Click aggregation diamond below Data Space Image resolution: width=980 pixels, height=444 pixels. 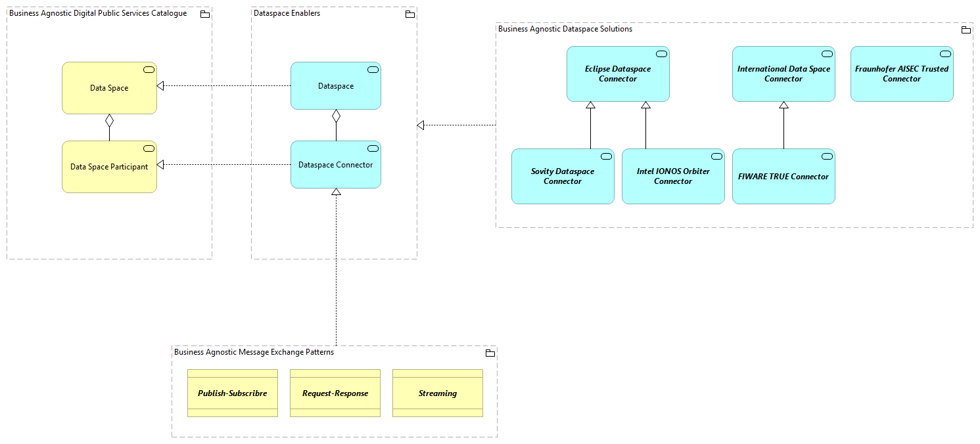(x=109, y=121)
